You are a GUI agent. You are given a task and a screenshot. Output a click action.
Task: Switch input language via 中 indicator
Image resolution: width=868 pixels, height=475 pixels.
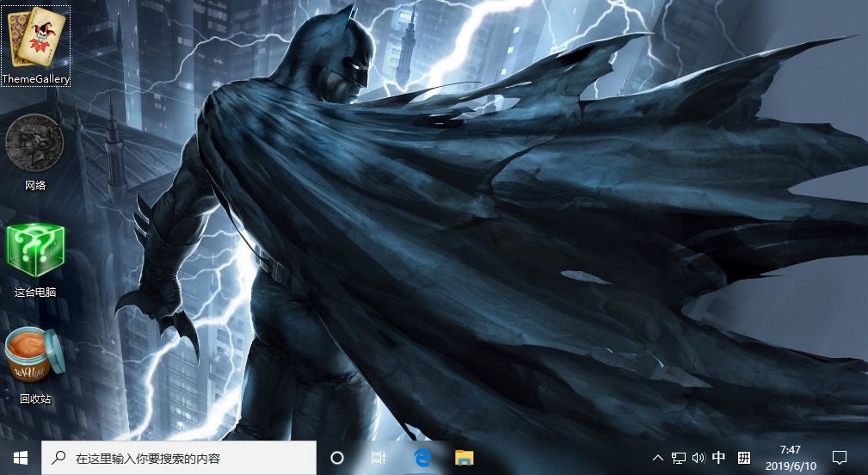(718, 457)
